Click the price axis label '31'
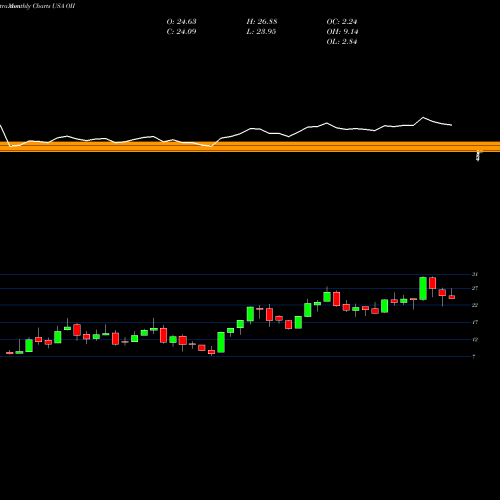This screenshot has width=500, height=500. (475, 274)
